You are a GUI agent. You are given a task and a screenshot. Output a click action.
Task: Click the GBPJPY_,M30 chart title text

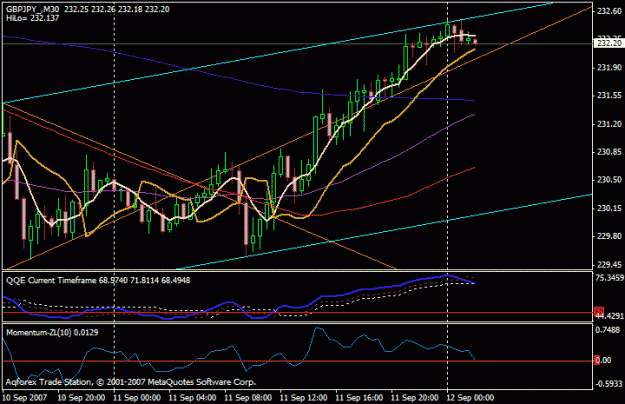point(33,9)
